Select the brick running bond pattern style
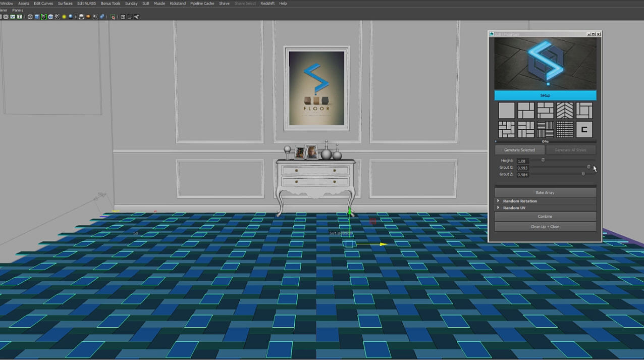This screenshot has height=360, width=644. click(545, 110)
